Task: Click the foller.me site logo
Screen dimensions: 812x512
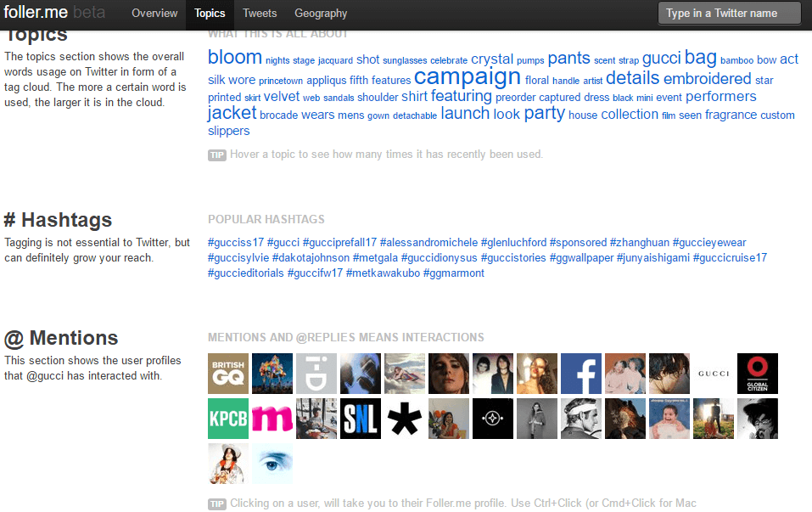Action: pyautogui.click(x=34, y=13)
